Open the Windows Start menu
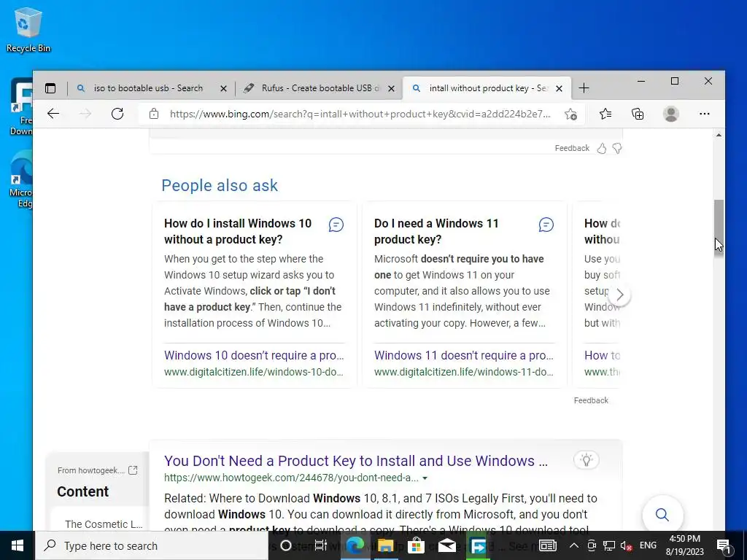 coord(18,545)
